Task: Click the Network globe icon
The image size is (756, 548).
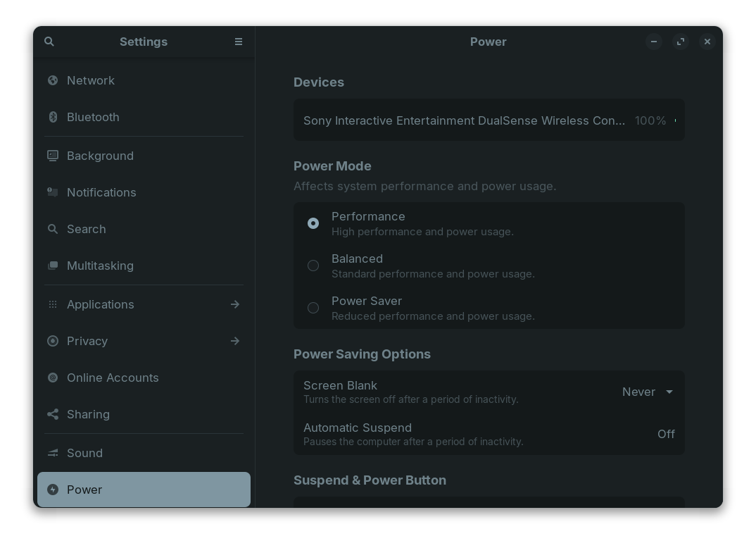Action: coord(53,80)
